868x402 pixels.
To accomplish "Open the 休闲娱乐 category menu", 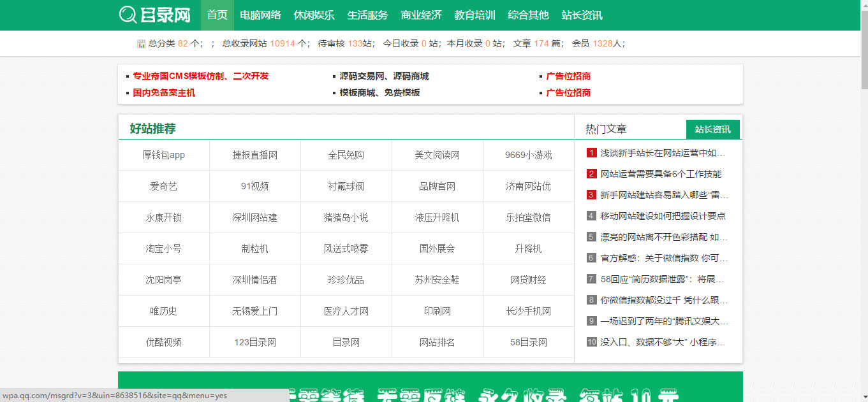I will click(314, 15).
